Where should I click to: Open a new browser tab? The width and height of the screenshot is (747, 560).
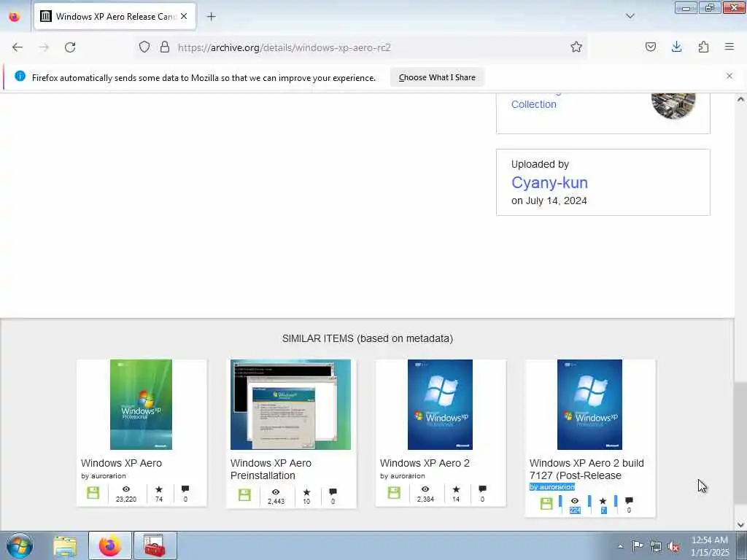(x=211, y=17)
